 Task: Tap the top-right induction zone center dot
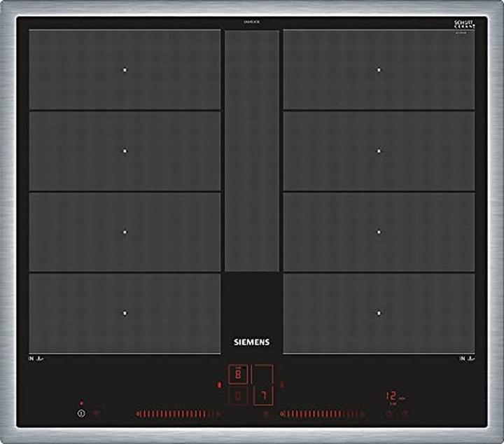click(x=379, y=69)
